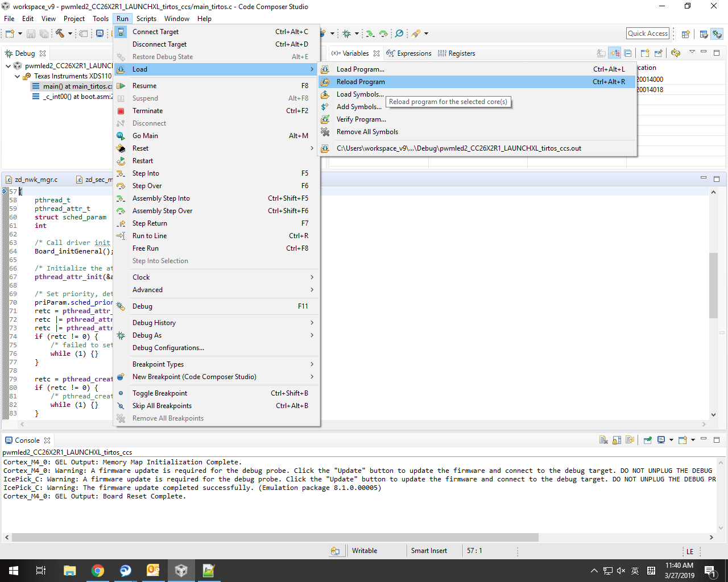Click the refresh icon in Variables view

[676, 53]
